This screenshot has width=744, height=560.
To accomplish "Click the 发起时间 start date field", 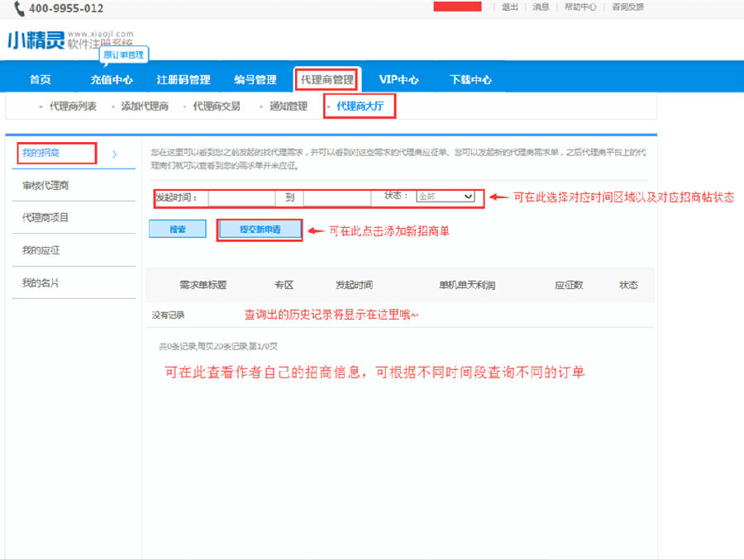I will 241,197.
